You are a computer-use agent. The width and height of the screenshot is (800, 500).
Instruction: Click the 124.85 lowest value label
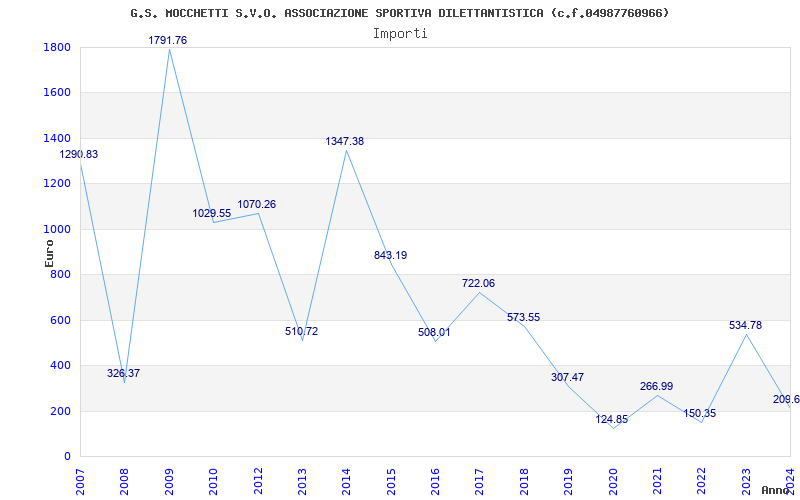[613, 419]
